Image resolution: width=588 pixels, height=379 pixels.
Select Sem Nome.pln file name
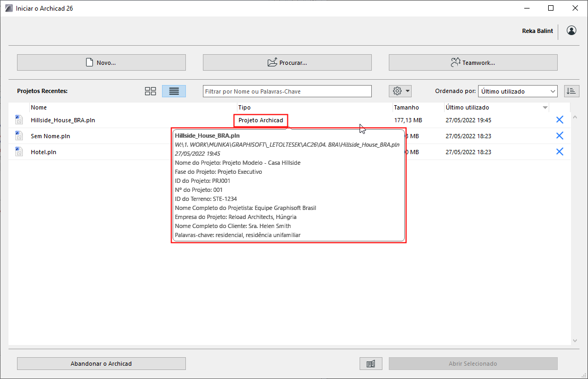point(50,136)
